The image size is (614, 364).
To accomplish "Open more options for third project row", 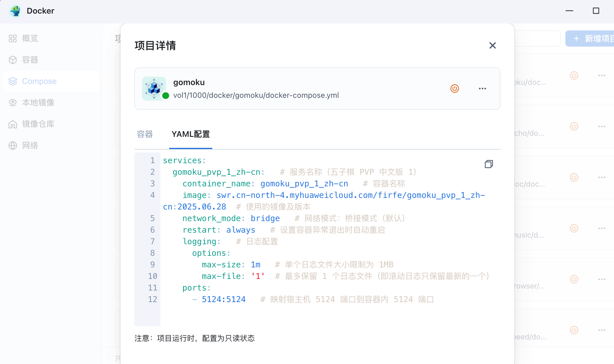I will (x=602, y=177).
